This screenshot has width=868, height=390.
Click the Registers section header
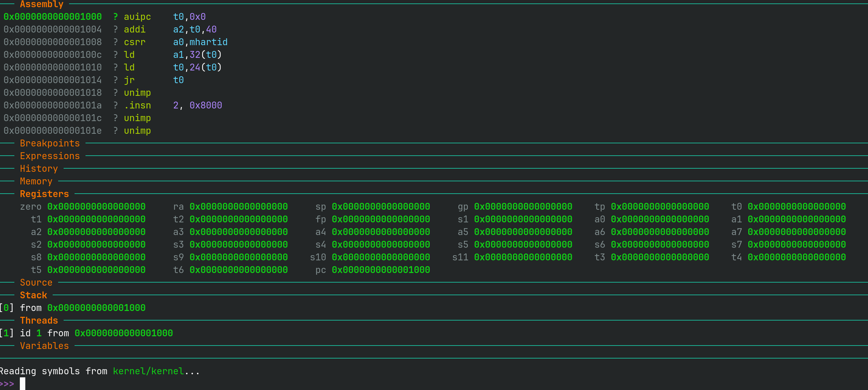(44, 194)
